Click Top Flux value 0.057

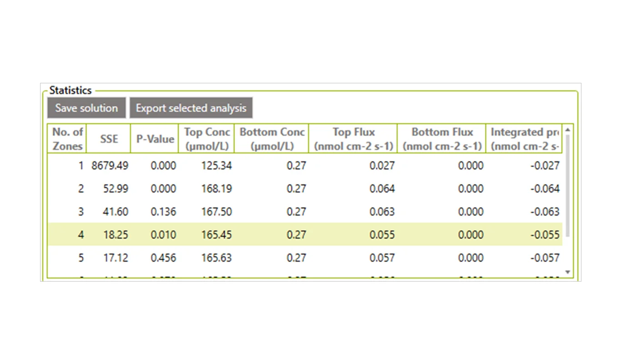(x=382, y=258)
